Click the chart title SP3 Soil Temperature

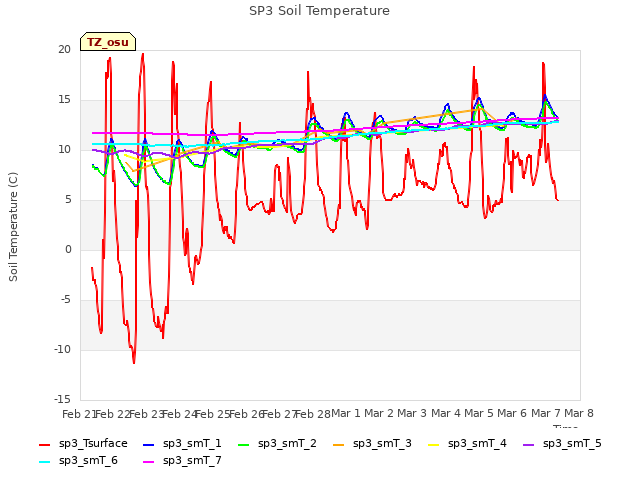pos(319,11)
